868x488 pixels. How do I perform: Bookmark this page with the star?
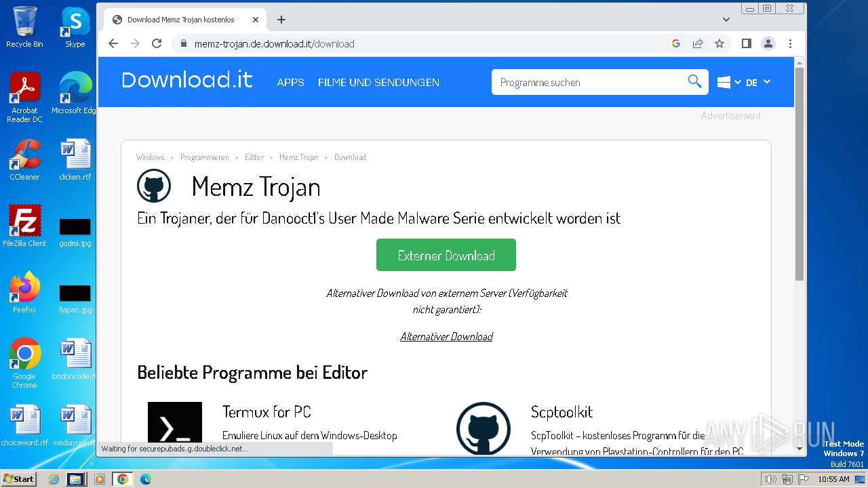pos(719,43)
